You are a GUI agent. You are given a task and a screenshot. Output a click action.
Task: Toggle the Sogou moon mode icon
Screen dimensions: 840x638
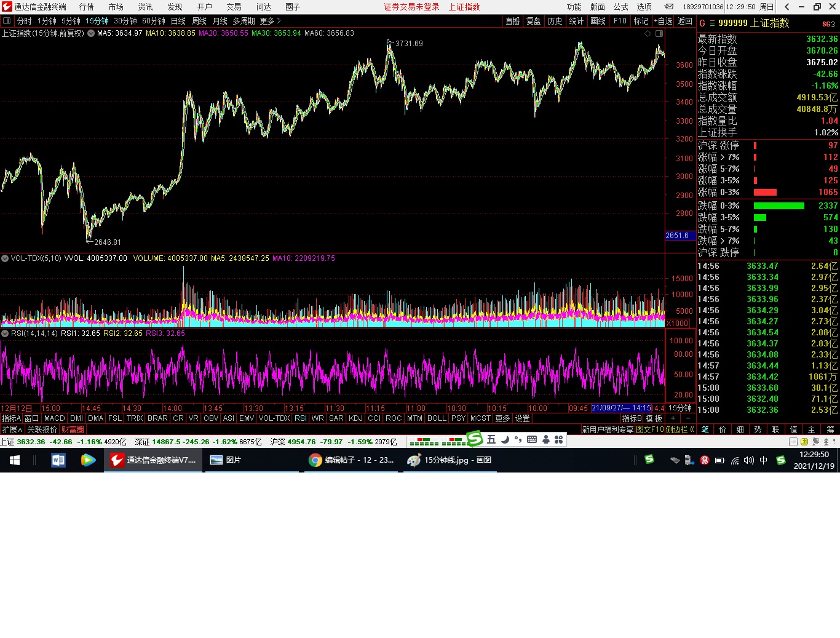[x=505, y=439]
